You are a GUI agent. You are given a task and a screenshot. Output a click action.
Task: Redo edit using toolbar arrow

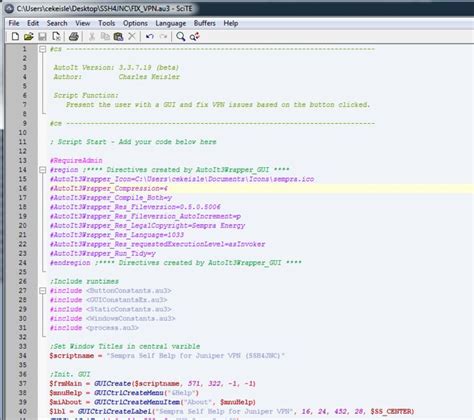click(x=163, y=36)
